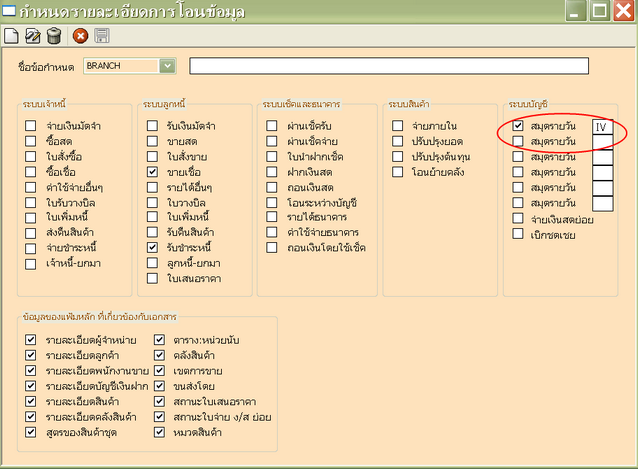638x469 pixels.
Task: Click the floppy disk save icon
Action: pyautogui.click(x=102, y=36)
